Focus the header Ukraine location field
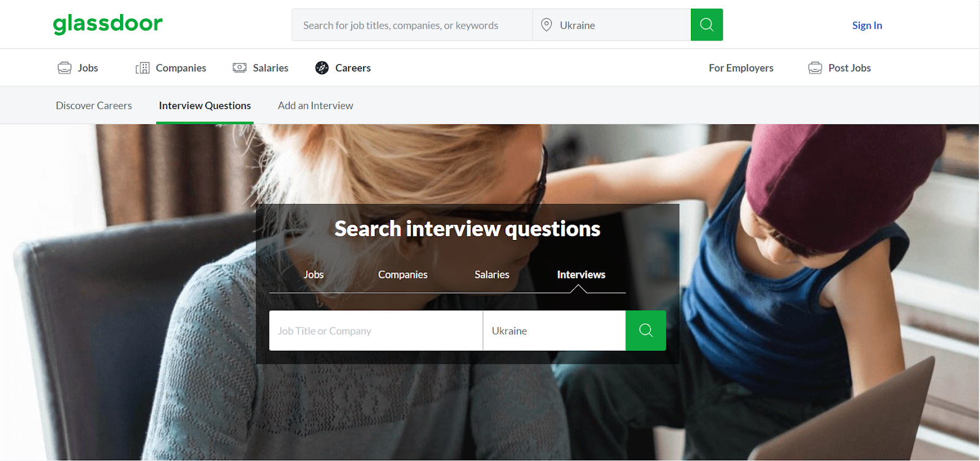 click(612, 25)
